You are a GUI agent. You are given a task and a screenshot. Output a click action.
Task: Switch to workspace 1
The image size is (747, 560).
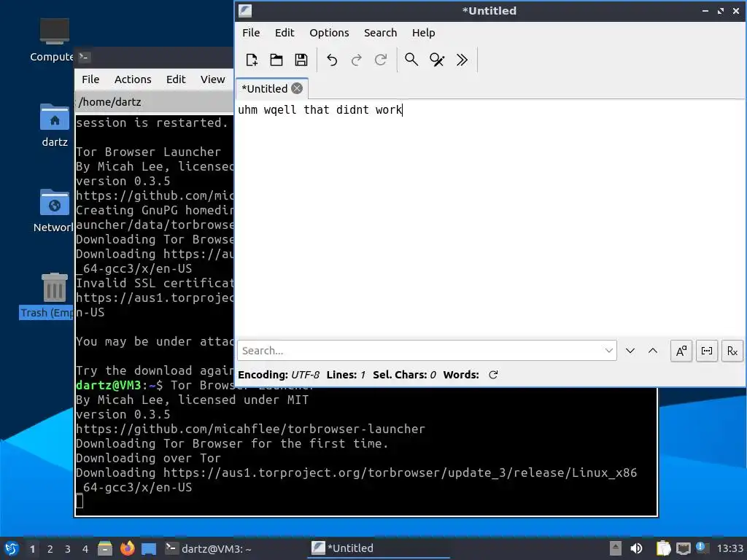coord(32,549)
